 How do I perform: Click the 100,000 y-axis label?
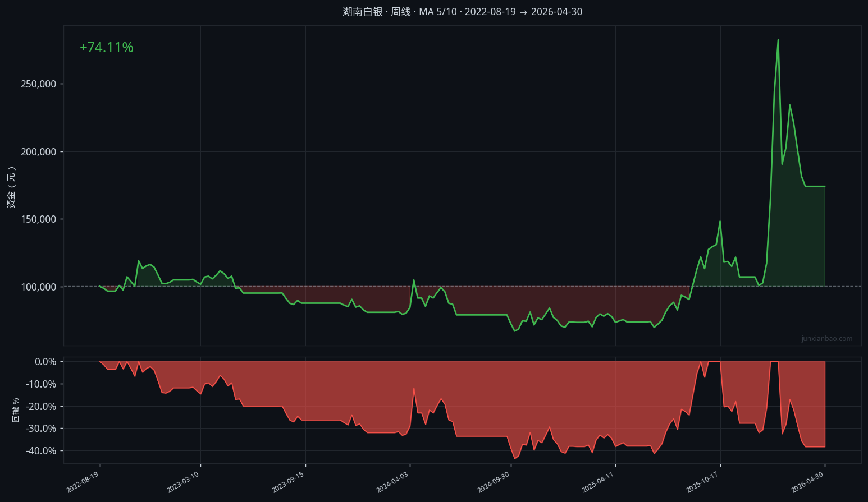[39, 287]
